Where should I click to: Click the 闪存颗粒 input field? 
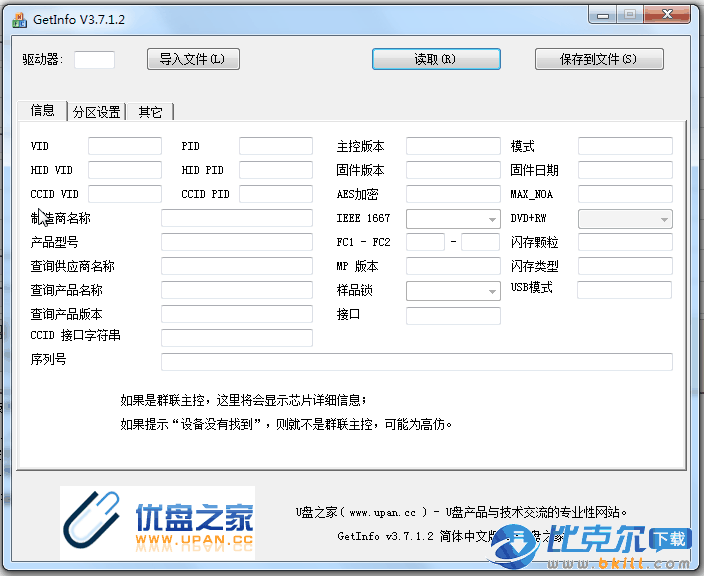point(625,242)
